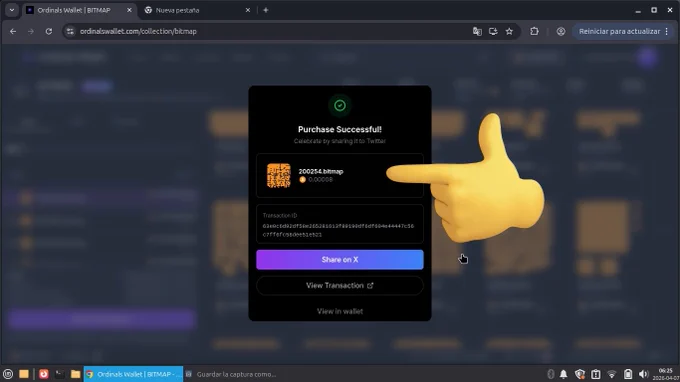
Task: Open a new browser tab
Action: pos(265,10)
